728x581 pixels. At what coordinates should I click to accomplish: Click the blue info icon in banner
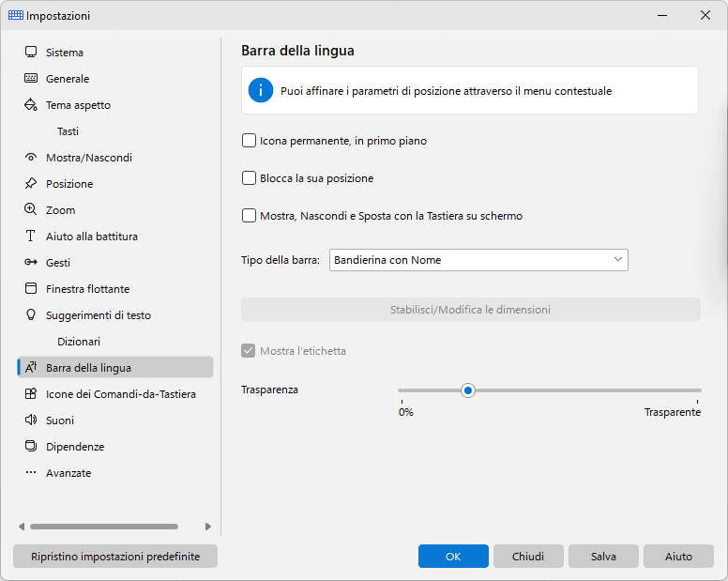(261, 90)
